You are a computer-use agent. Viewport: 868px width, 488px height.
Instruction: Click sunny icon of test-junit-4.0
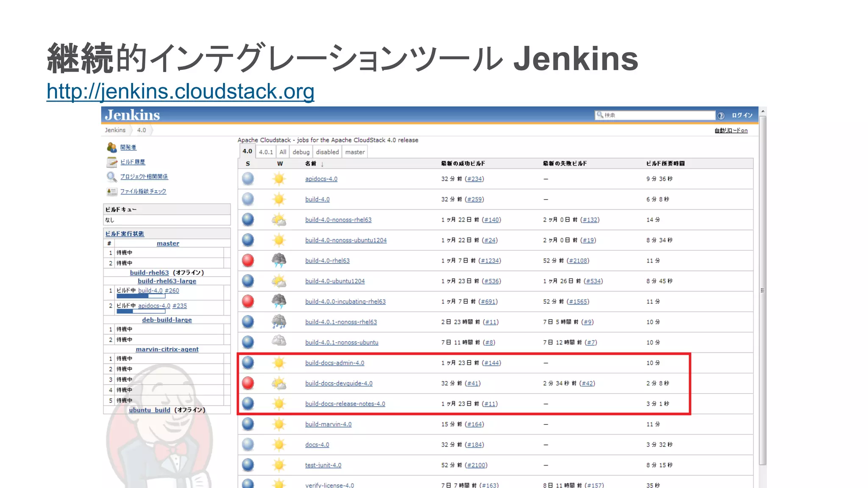coord(279,465)
